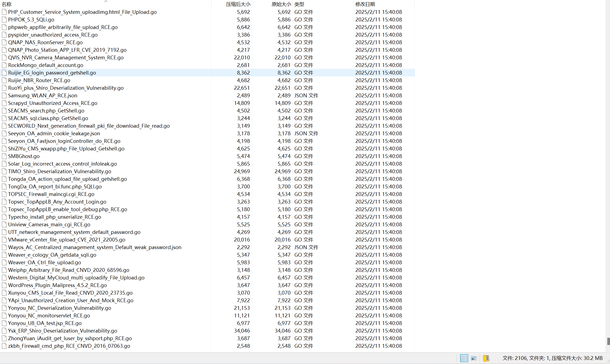The image size is (610, 364).
Task: Click the file icon beside SEACMS_search.php_GetShell.go
Action: 4,111
